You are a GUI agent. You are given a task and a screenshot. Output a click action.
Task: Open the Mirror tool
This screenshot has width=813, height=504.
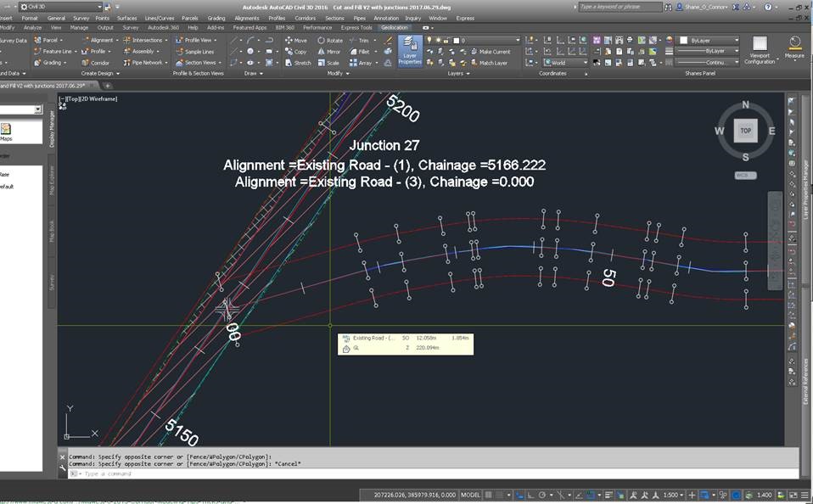click(x=332, y=52)
